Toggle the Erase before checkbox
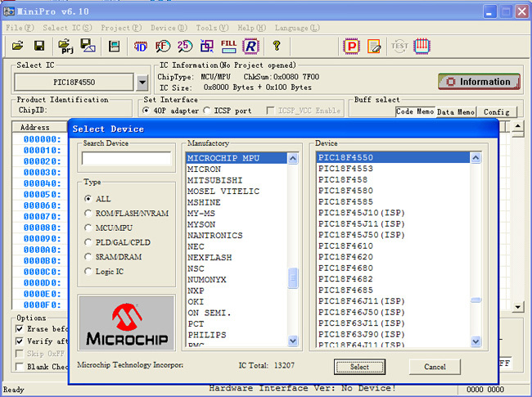532x397 pixels. coord(20,329)
